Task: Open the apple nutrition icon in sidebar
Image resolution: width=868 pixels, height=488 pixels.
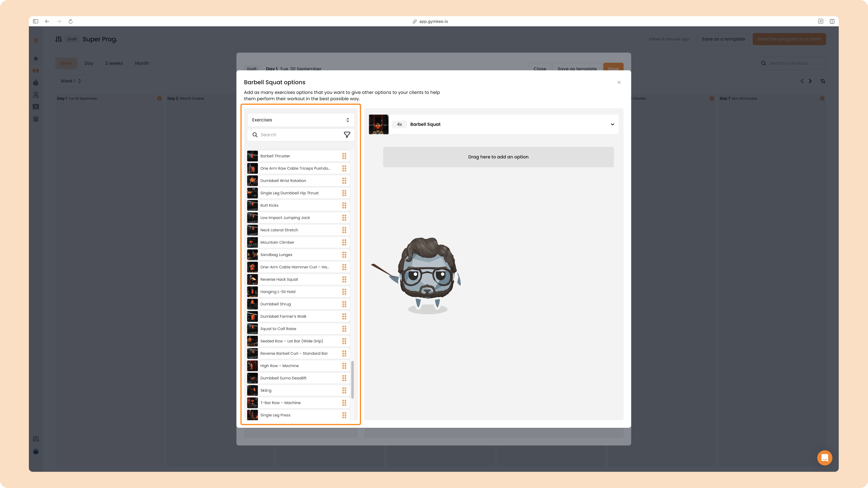Action: pyautogui.click(x=36, y=83)
